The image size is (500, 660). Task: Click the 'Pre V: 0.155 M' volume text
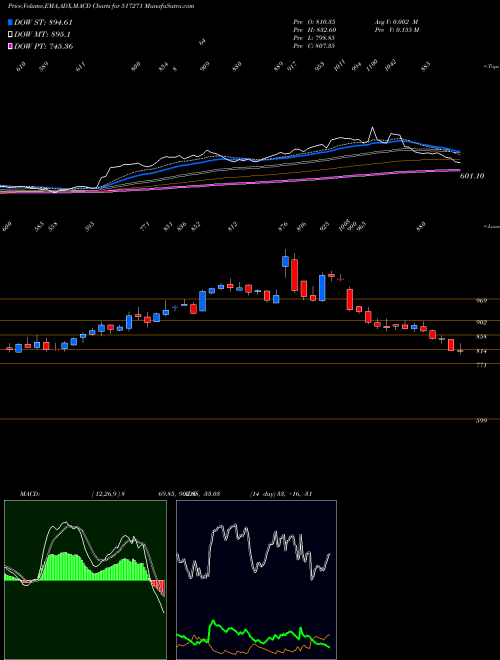point(396,30)
